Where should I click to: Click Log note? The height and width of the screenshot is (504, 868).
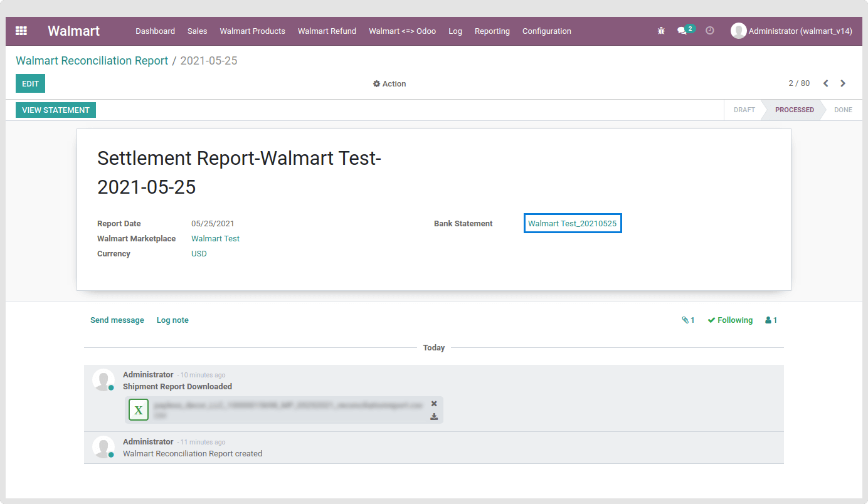point(172,320)
